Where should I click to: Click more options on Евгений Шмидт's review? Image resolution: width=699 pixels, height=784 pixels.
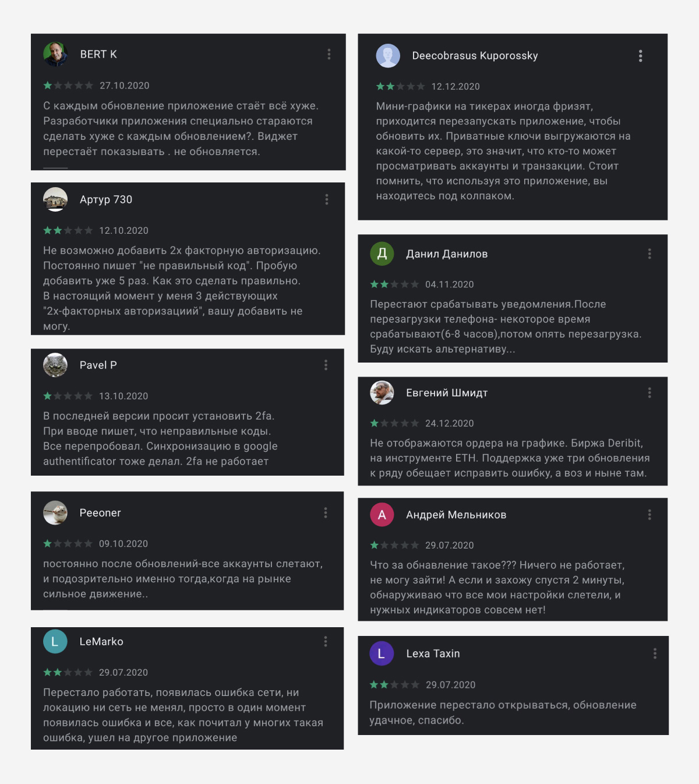[649, 393]
